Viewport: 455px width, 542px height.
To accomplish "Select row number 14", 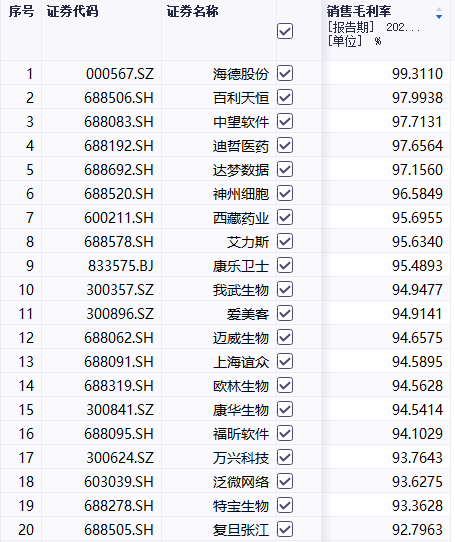I will pos(26,385).
